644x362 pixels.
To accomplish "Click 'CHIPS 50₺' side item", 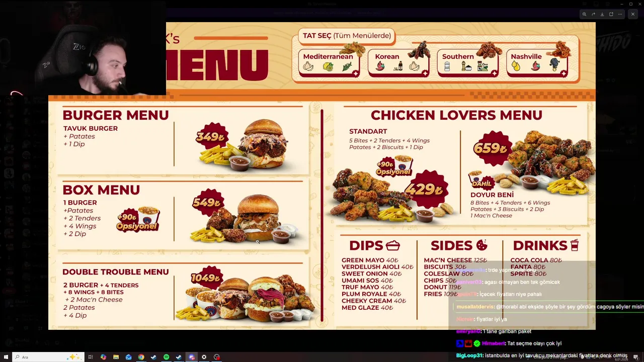I will [440, 281].
